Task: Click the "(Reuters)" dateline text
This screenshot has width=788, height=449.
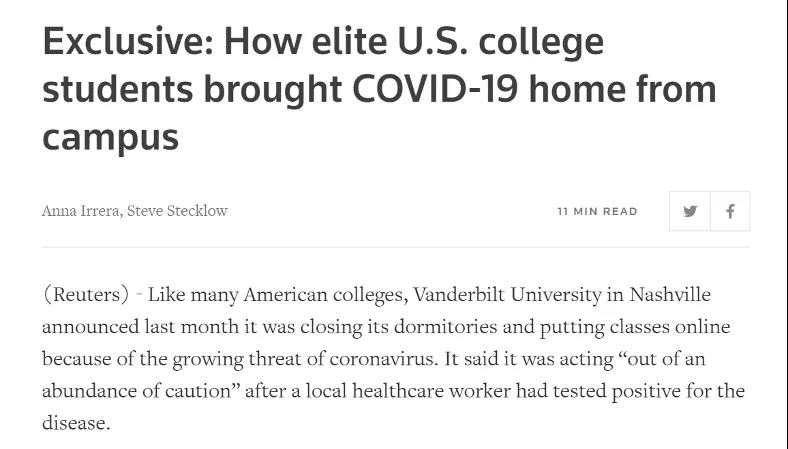Action: coord(86,295)
